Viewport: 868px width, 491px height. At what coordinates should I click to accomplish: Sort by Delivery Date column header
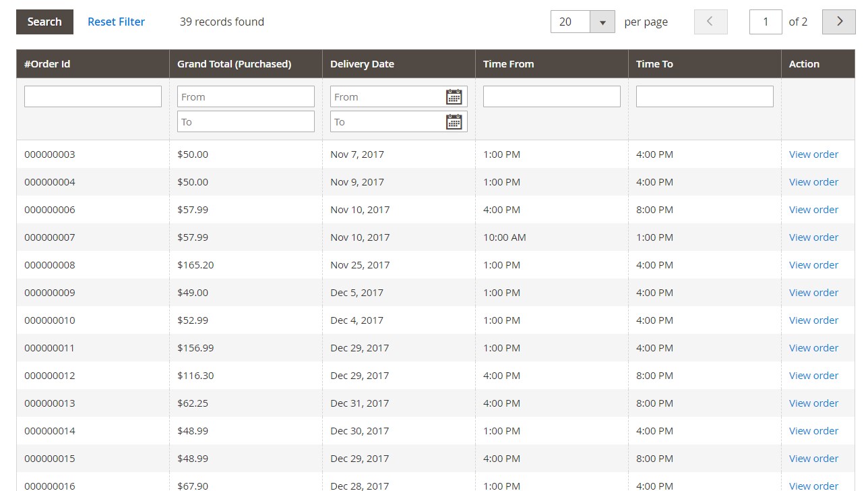point(362,64)
